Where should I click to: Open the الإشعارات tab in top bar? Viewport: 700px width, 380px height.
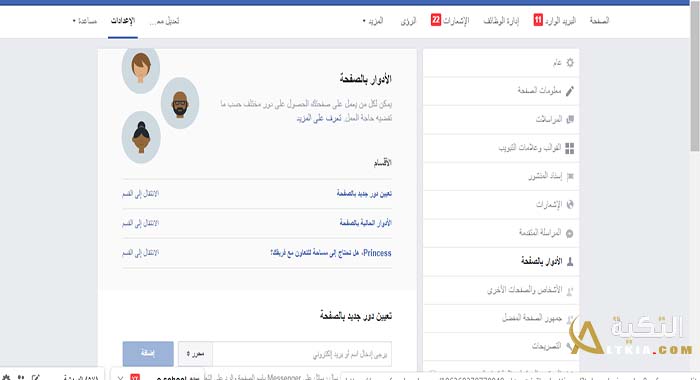(x=456, y=21)
